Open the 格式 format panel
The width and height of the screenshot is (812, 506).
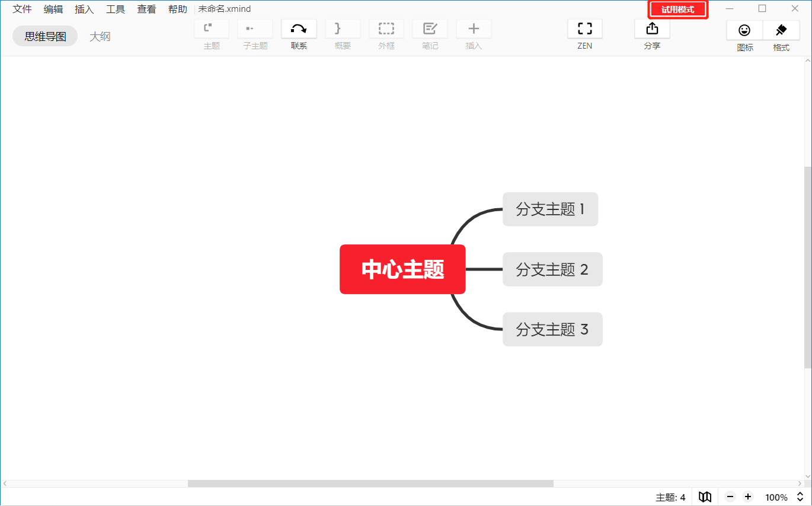781,30
